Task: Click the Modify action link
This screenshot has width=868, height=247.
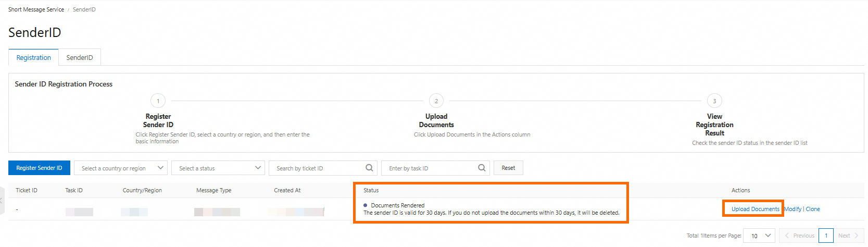Action: pos(793,209)
